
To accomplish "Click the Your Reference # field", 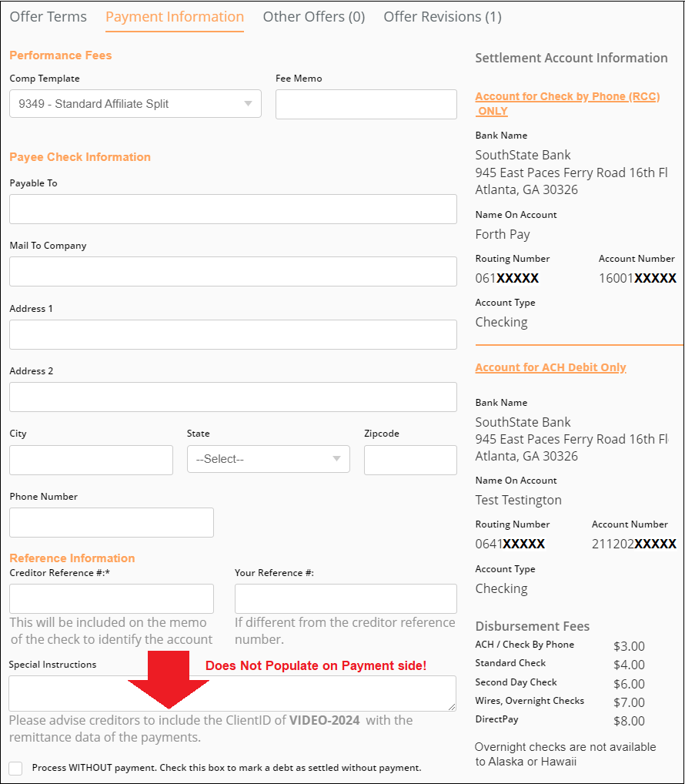I will (x=346, y=598).
